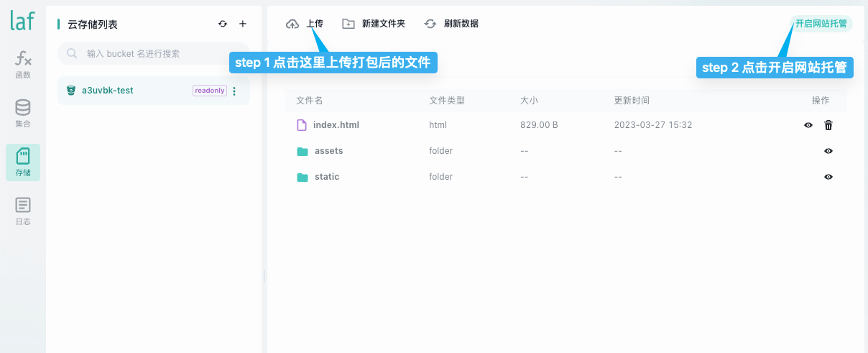
Task: View the assets folder via eye icon
Action: point(828,151)
